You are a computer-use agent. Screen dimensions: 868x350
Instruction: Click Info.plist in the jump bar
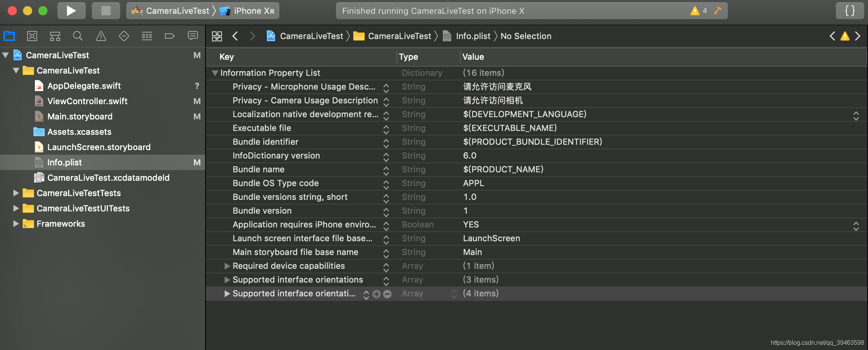(x=467, y=36)
